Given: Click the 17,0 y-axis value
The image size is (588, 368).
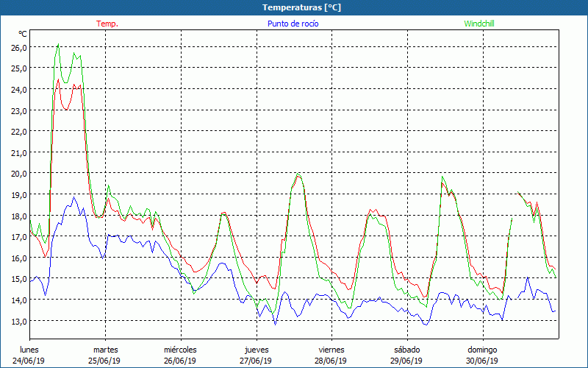Looking at the screenshot, I should (x=19, y=236).
